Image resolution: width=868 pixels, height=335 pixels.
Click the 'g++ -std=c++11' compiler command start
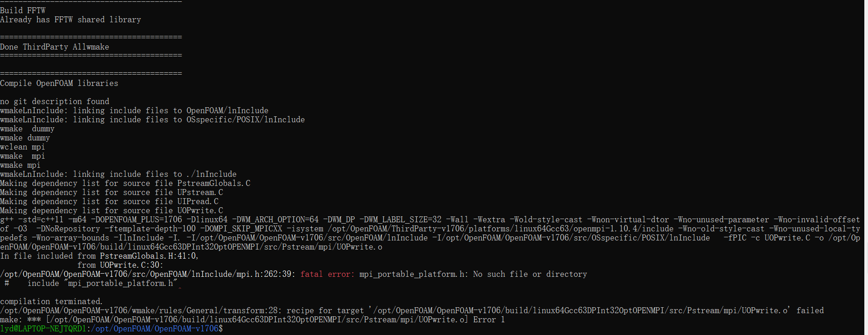pyautogui.click(x=32, y=220)
